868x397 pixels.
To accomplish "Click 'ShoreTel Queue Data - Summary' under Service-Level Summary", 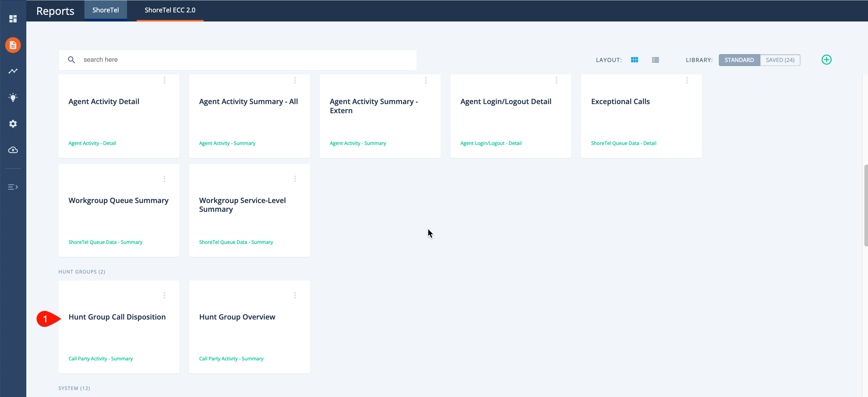I will click(x=236, y=242).
